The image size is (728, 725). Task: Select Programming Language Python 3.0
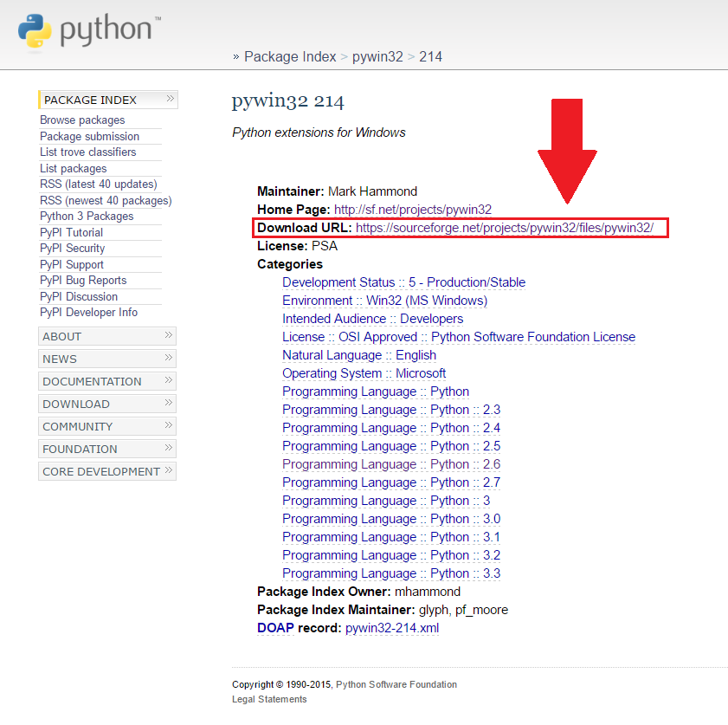(x=391, y=519)
